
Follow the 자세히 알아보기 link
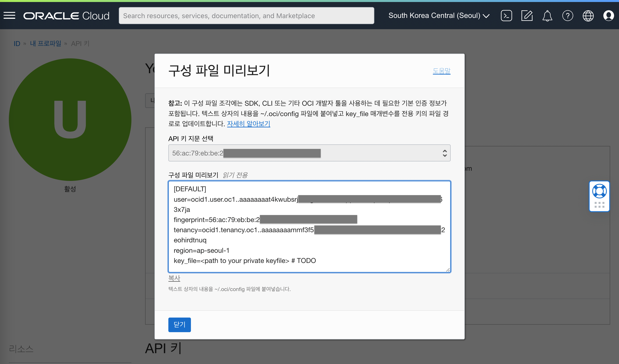248,124
